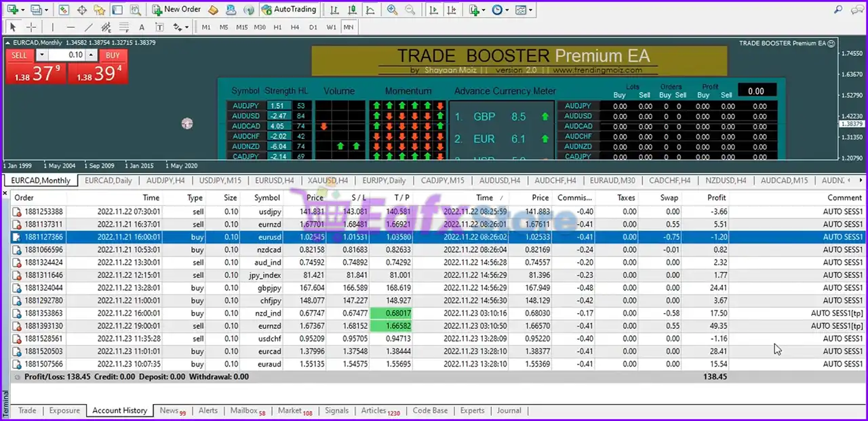Click the Periods clock icon
868x421 pixels.
click(x=497, y=10)
